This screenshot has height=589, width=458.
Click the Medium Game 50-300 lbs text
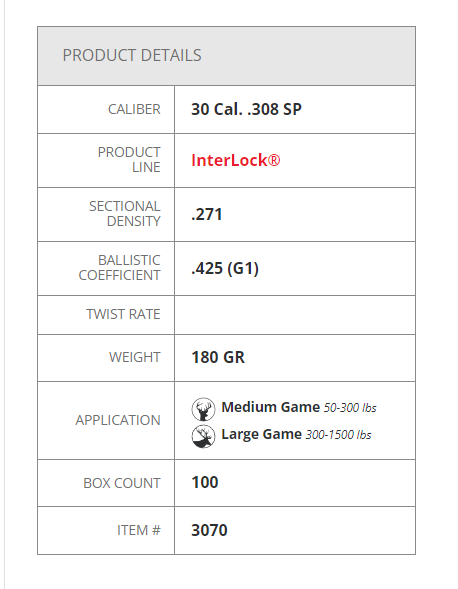click(299, 407)
